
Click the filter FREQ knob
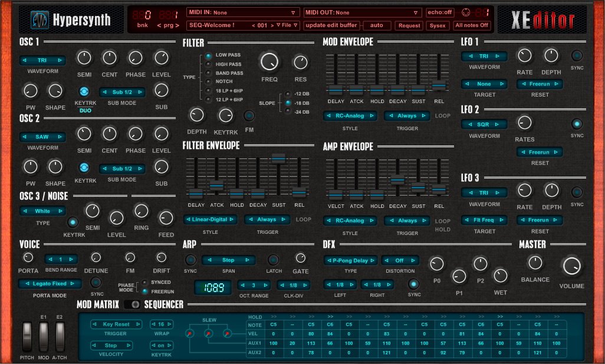(269, 62)
